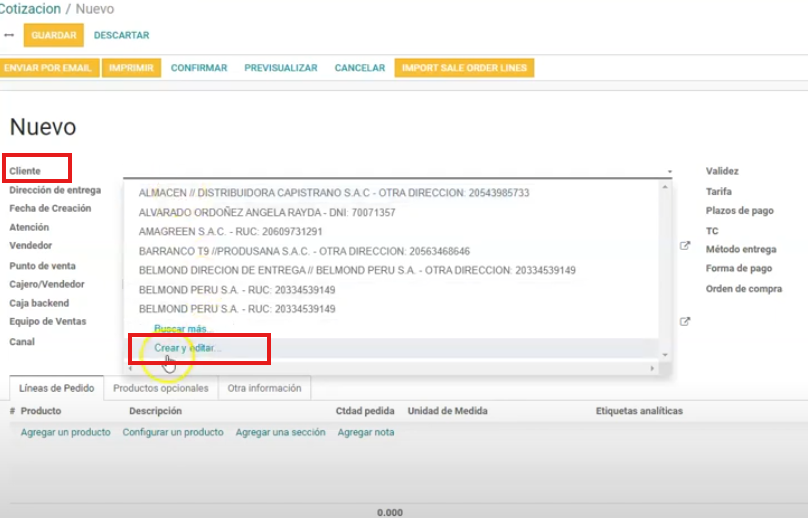Click Enviar por Email button
Image resolution: width=808 pixels, height=518 pixels.
click(x=48, y=68)
